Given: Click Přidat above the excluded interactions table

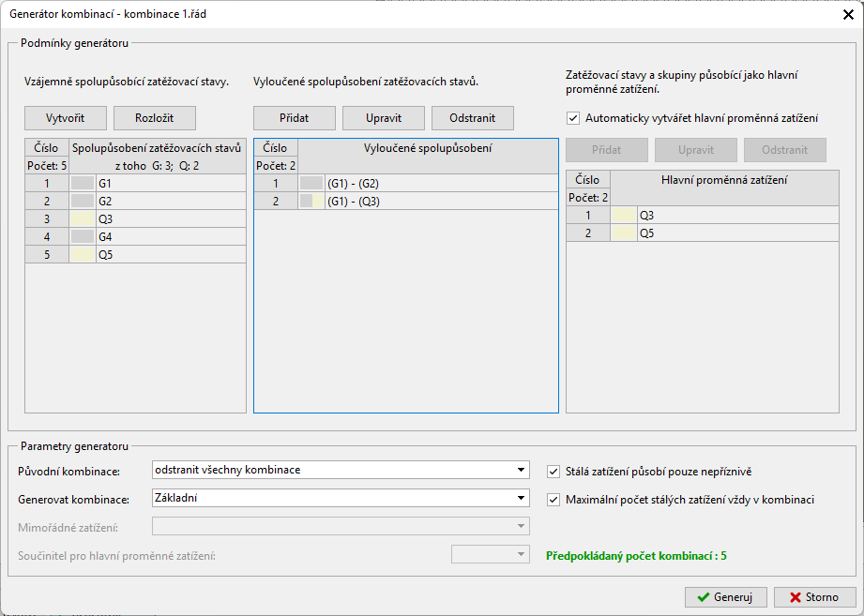Looking at the screenshot, I should 294,118.
